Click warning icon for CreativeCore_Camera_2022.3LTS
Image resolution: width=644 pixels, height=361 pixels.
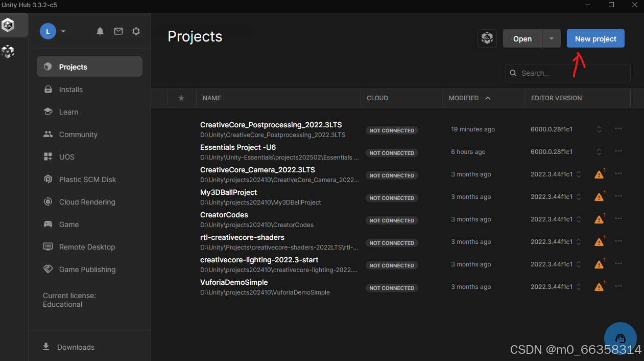tap(599, 174)
